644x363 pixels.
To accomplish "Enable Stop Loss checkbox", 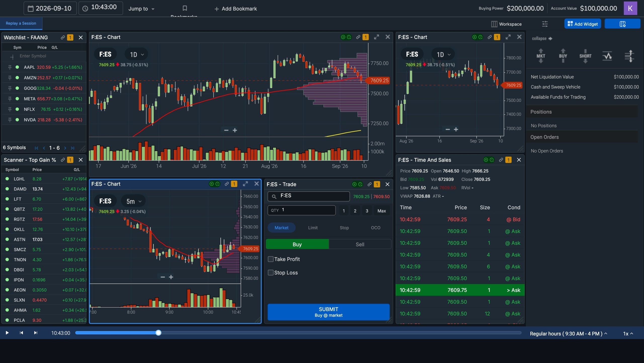I will pyautogui.click(x=271, y=273).
